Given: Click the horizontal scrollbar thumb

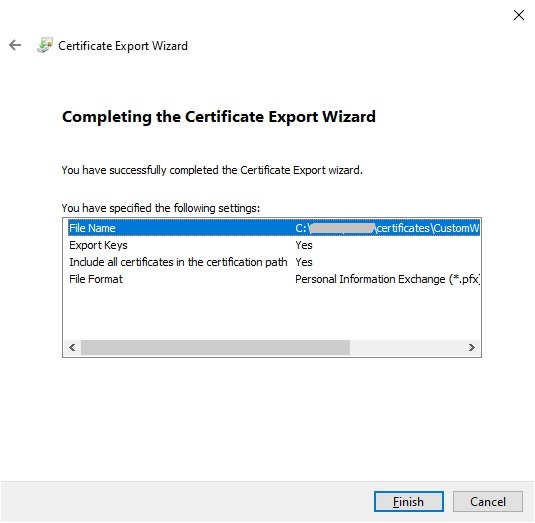Looking at the screenshot, I should [215, 347].
